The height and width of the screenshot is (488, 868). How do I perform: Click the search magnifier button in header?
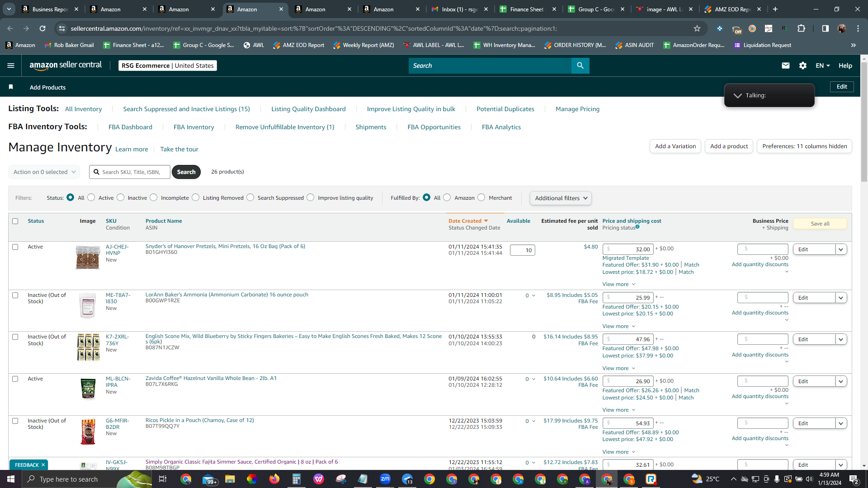pos(580,66)
